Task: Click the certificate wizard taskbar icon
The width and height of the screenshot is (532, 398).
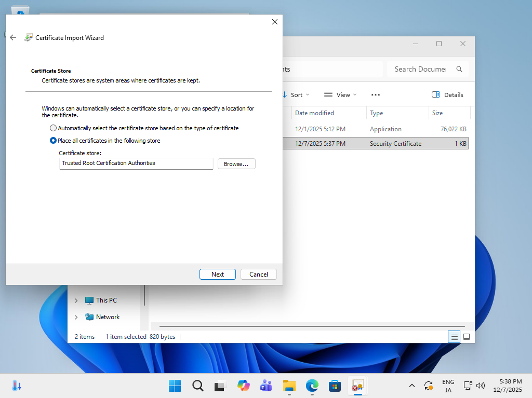Action: [x=357, y=386]
